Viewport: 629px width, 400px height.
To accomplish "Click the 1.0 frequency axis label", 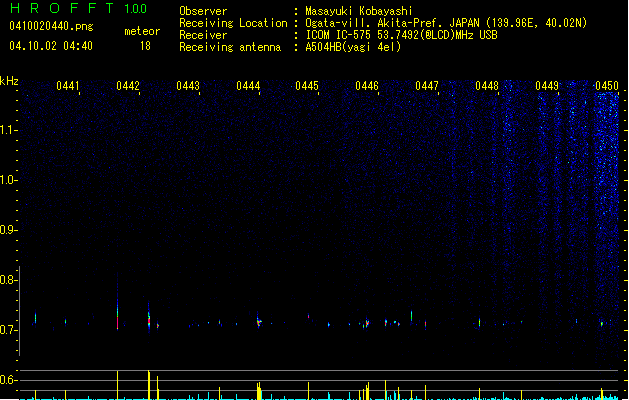I will (7, 180).
